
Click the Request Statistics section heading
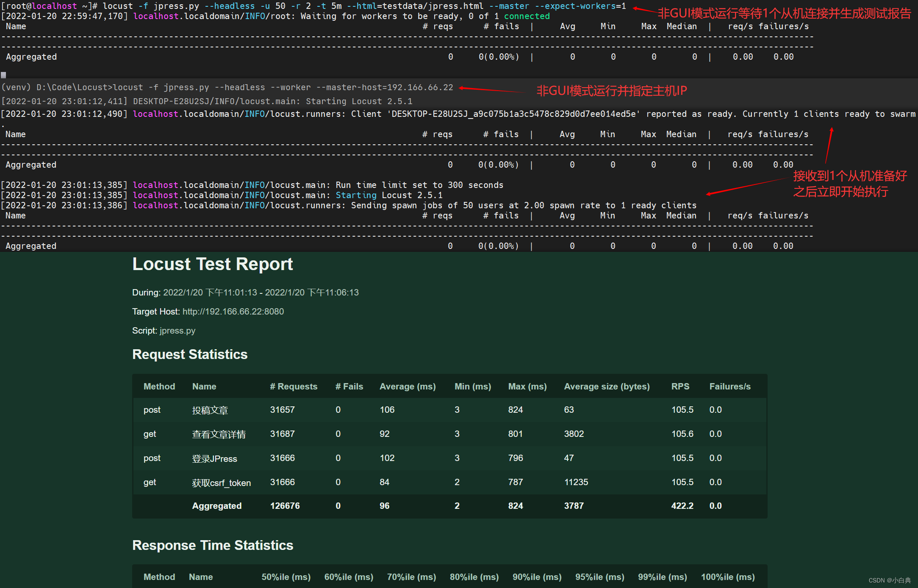(x=190, y=354)
